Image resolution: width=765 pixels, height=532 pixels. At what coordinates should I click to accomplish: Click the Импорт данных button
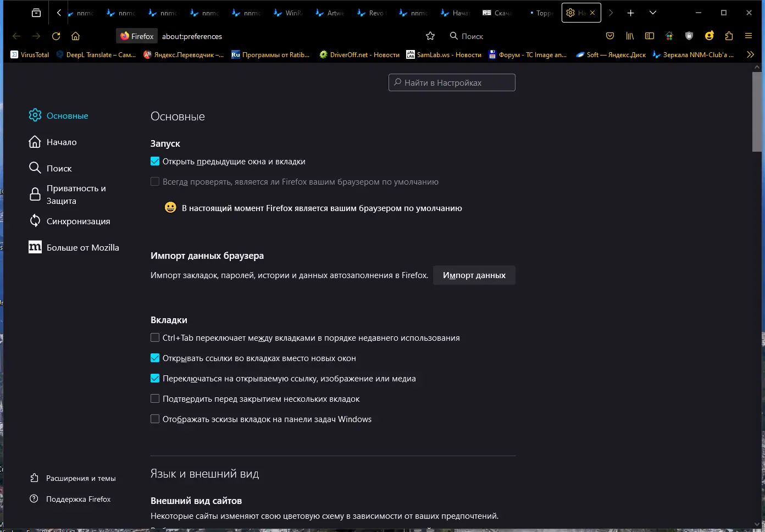(x=474, y=275)
